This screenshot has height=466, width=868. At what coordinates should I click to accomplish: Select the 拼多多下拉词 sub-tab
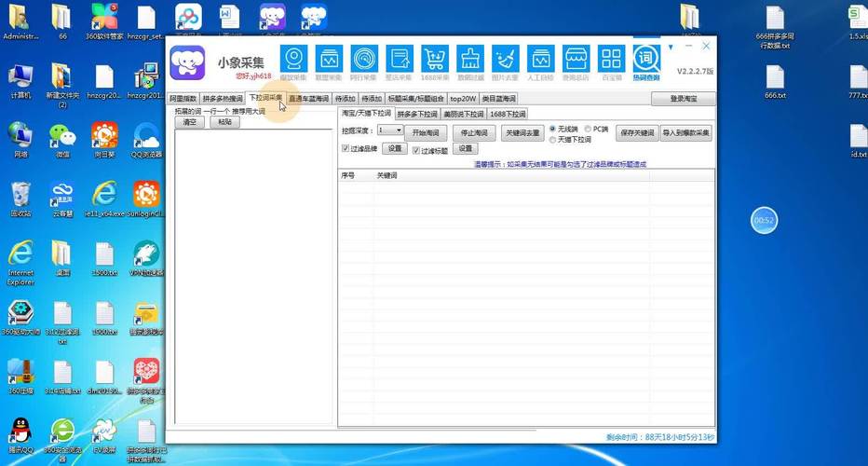pyautogui.click(x=417, y=114)
